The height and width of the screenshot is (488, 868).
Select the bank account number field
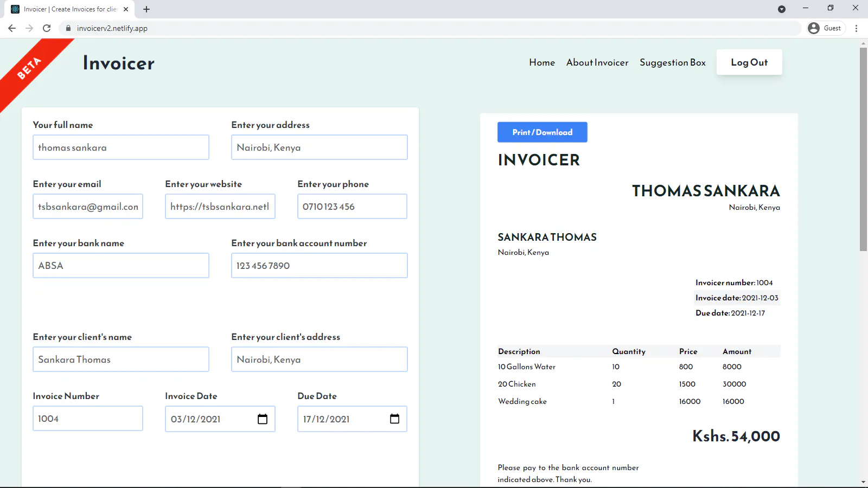click(320, 266)
